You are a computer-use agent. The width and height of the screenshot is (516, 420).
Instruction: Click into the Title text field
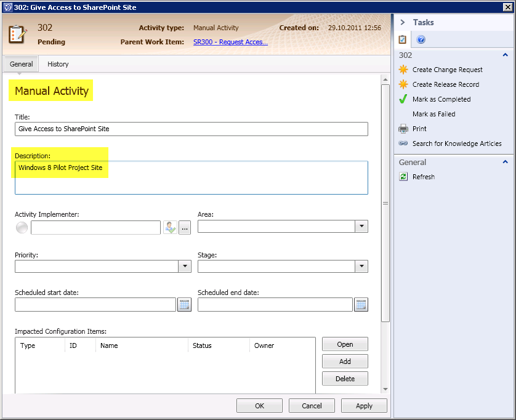click(191, 129)
